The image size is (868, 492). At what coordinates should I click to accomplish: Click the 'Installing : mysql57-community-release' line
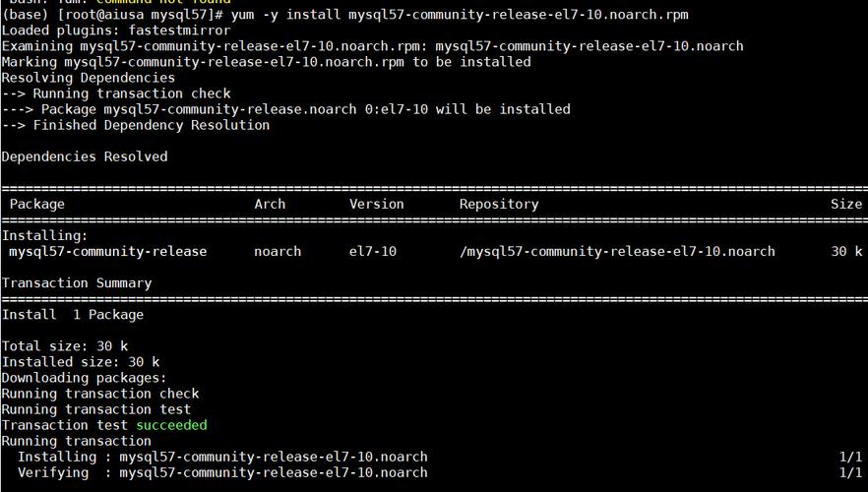[222, 457]
